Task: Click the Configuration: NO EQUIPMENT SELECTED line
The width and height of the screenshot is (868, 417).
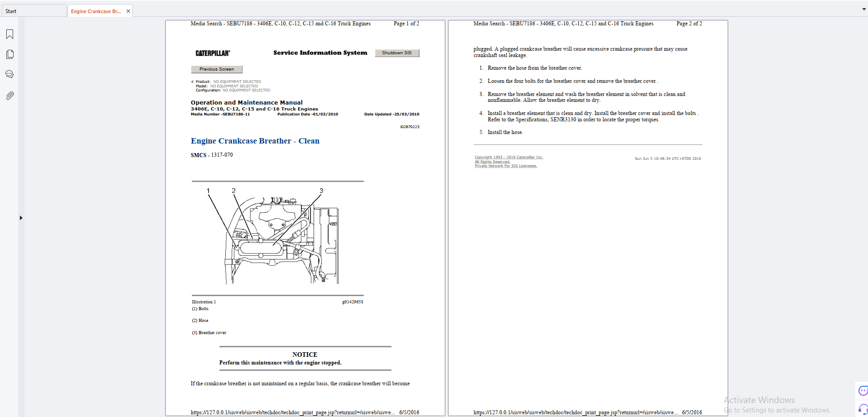Action: tap(233, 90)
